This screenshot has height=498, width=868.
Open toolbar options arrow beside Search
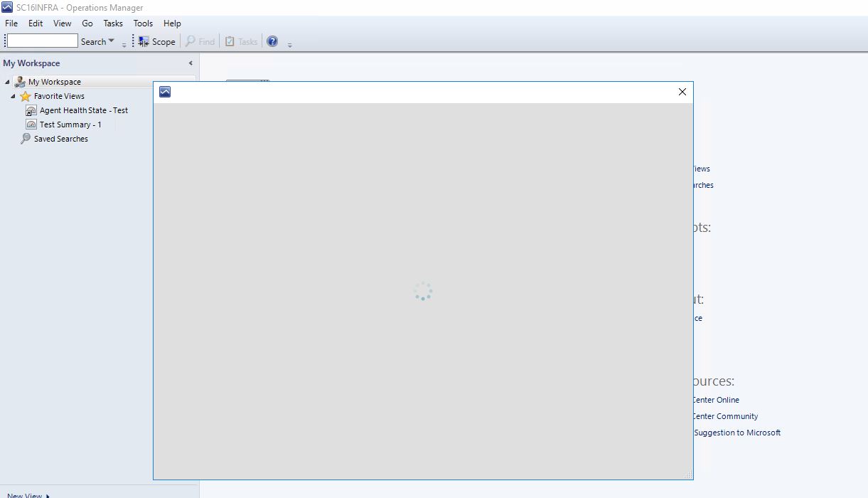124,44
